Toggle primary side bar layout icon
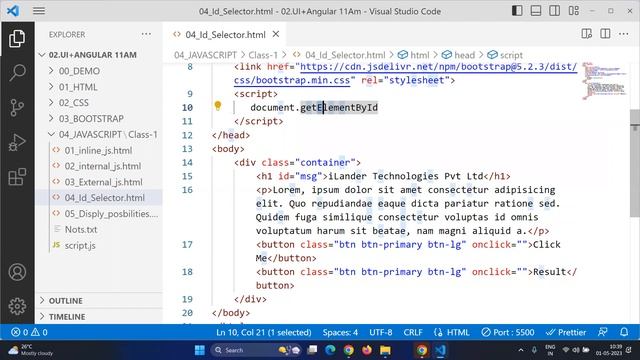640x360 pixels. point(517,11)
